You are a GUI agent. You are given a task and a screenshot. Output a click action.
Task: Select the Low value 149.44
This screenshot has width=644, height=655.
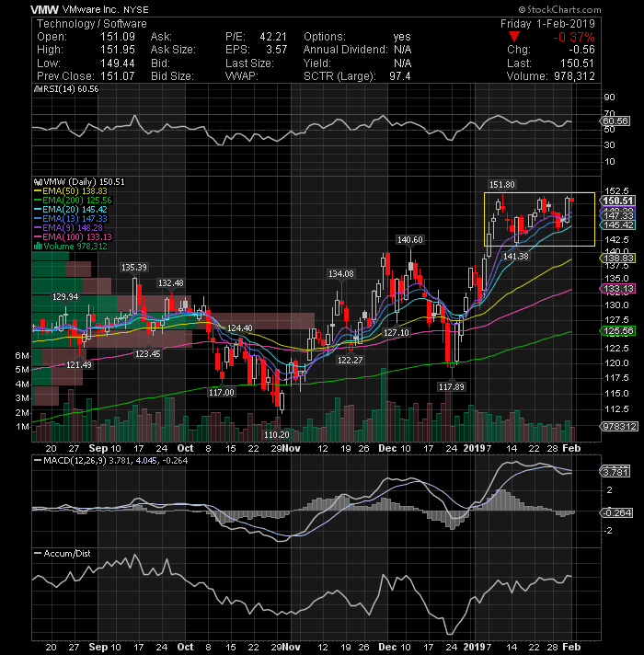[x=118, y=63]
